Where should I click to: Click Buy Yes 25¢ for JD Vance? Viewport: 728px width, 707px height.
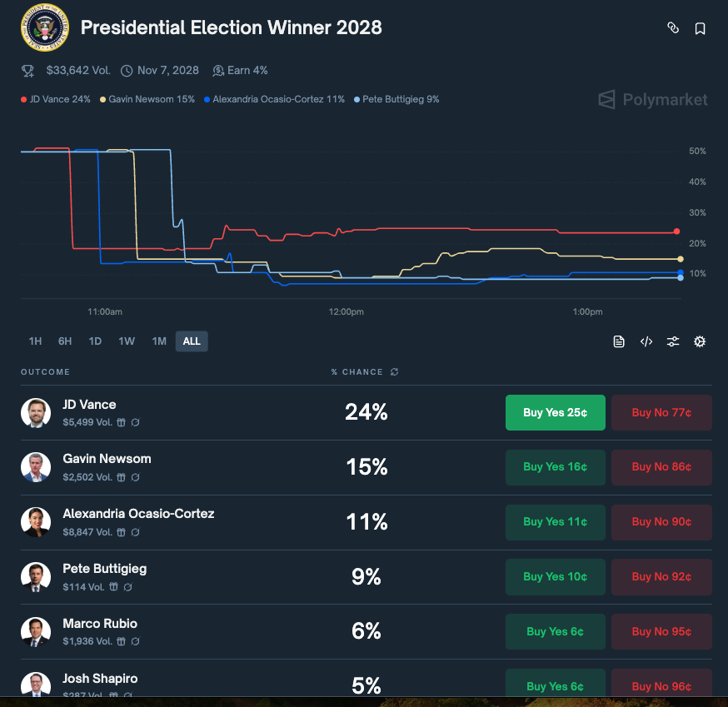point(555,412)
